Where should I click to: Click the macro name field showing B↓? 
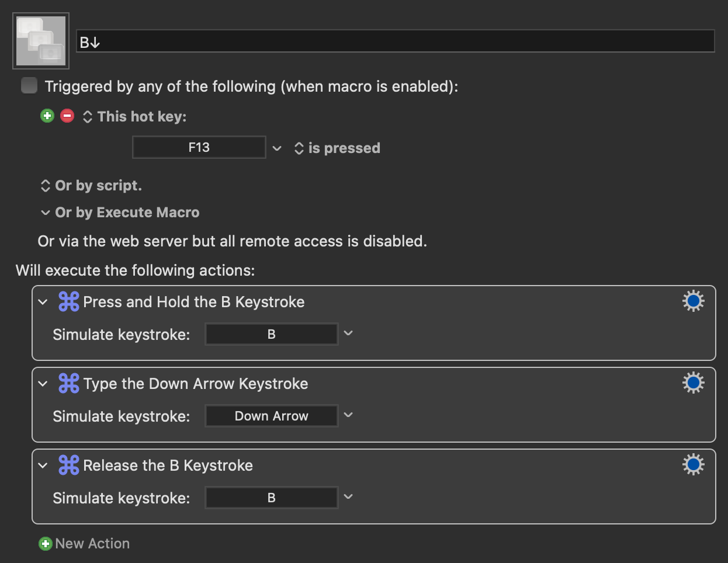coord(396,41)
